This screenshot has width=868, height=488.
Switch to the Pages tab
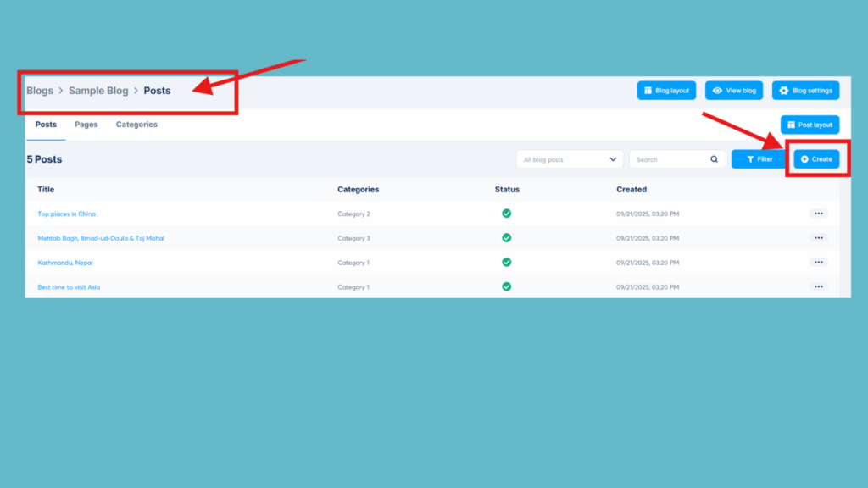pyautogui.click(x=86, y=124)
